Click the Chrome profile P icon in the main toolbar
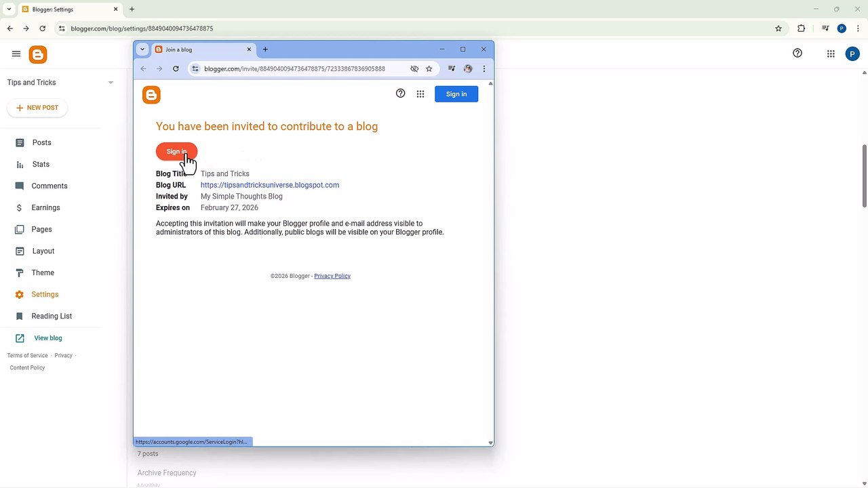This screenshot has height=488, width=868. click(842, 28)
